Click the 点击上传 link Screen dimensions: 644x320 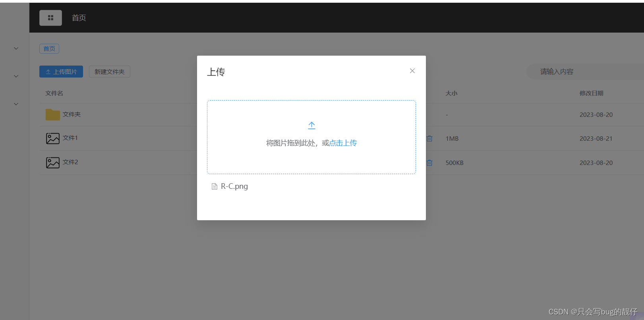(x=343, y=143)
